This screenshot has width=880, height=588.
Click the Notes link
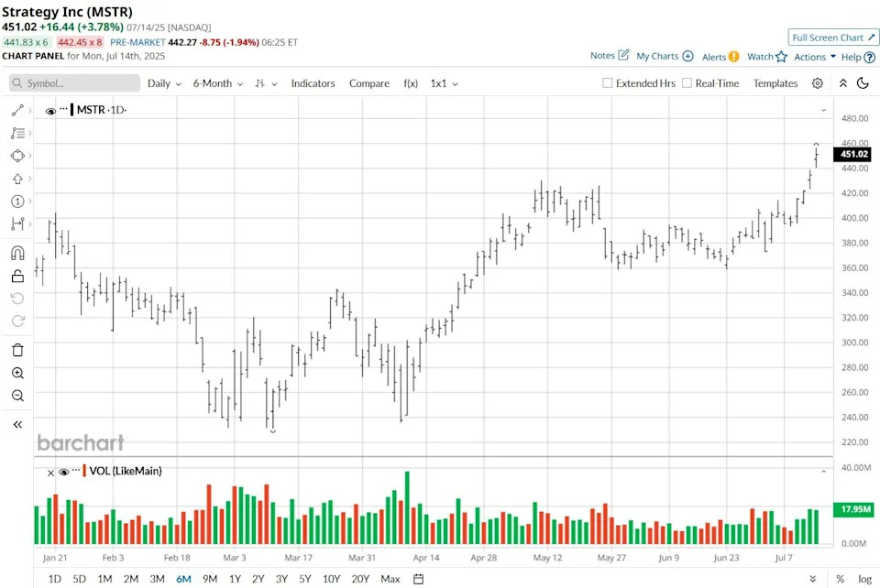(x=602, y=56)
